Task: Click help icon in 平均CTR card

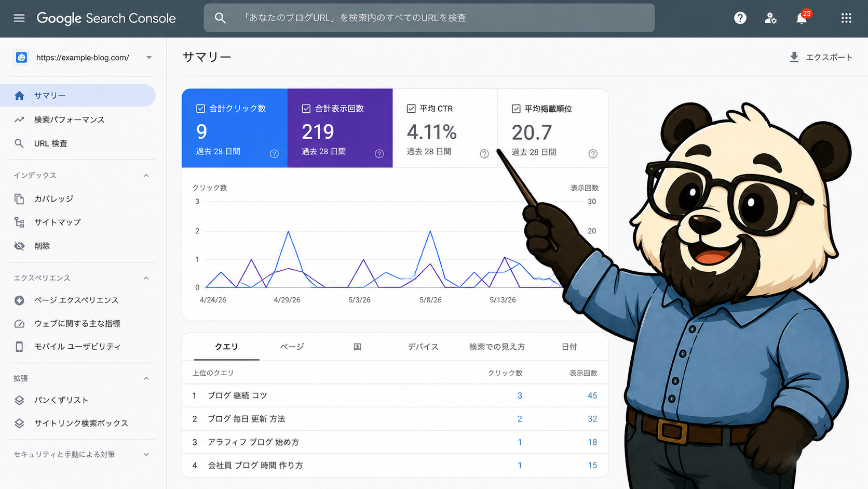Action: pos(484,154)
